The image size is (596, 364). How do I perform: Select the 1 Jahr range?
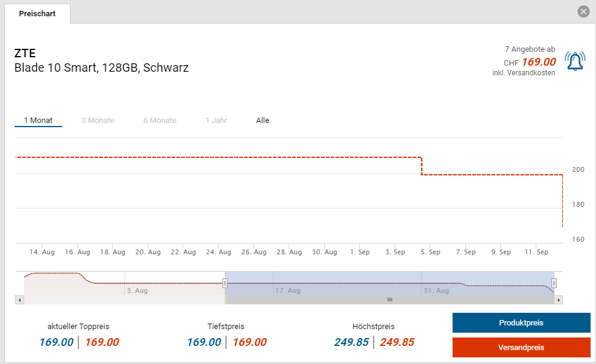coord(216,121)
